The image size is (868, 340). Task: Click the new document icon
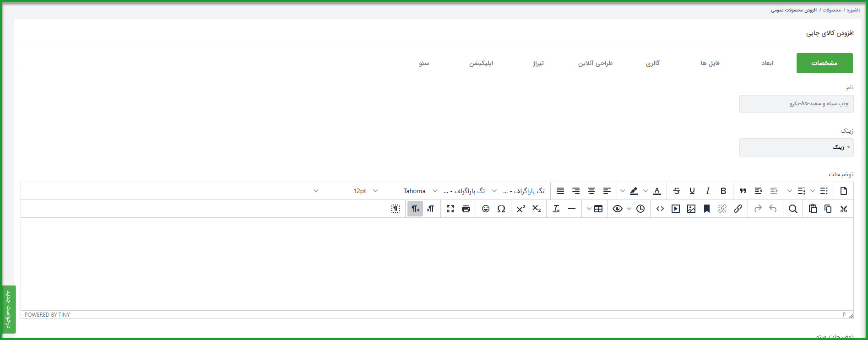844,191
